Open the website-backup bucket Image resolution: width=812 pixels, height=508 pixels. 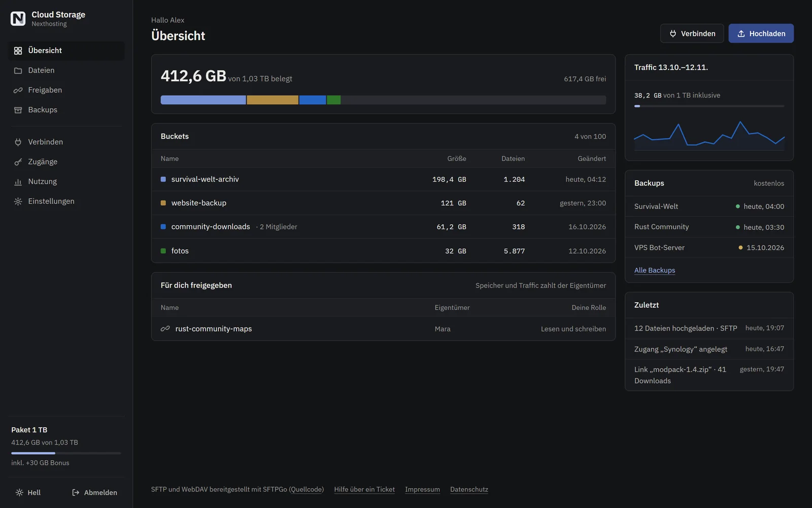point(383,203)
